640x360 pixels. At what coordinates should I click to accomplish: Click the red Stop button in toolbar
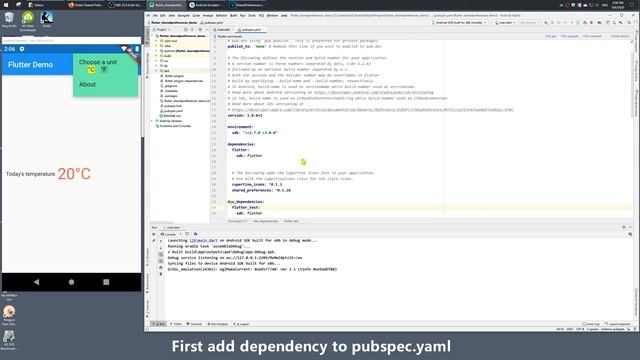[591, 23]
